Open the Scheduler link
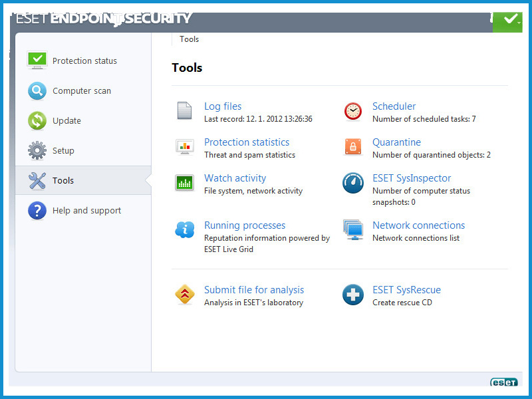The image size is (532, 399). click(x=394, y=106)
